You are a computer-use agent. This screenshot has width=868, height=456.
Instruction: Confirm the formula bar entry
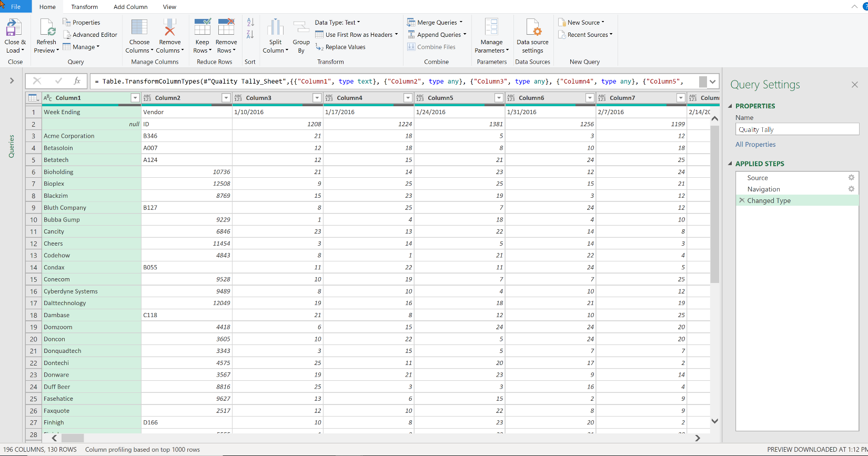click(x=58, y=81)
